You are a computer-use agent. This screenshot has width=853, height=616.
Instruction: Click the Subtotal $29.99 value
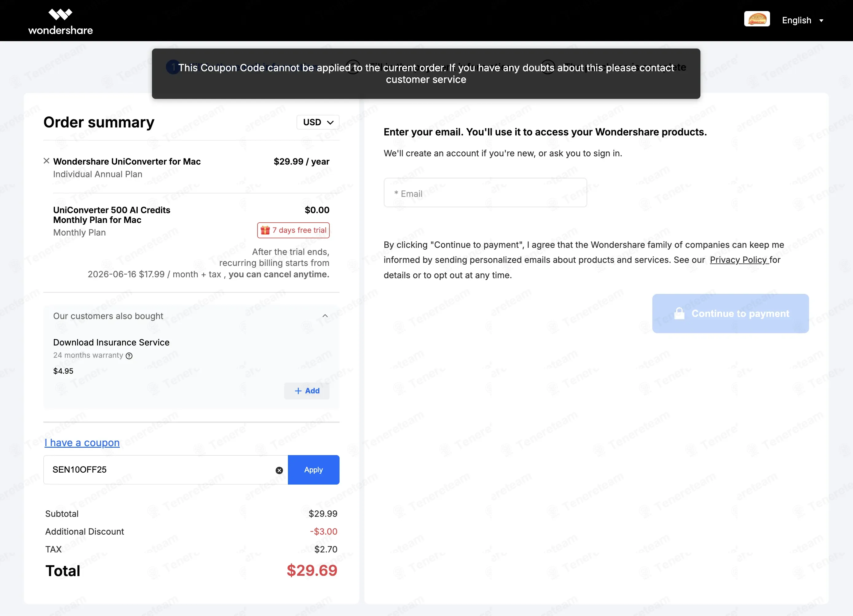click(323, 514)
